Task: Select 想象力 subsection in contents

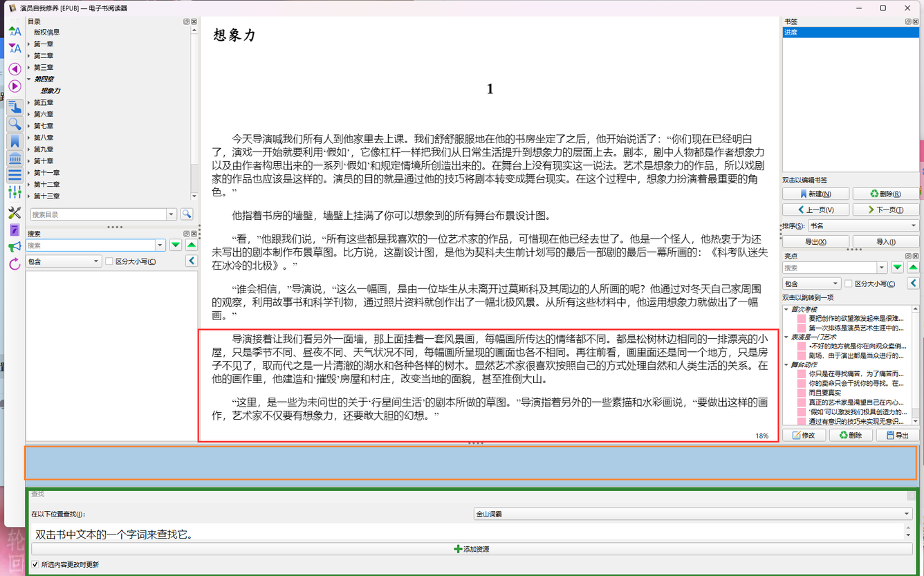Action: click(50, 91)
